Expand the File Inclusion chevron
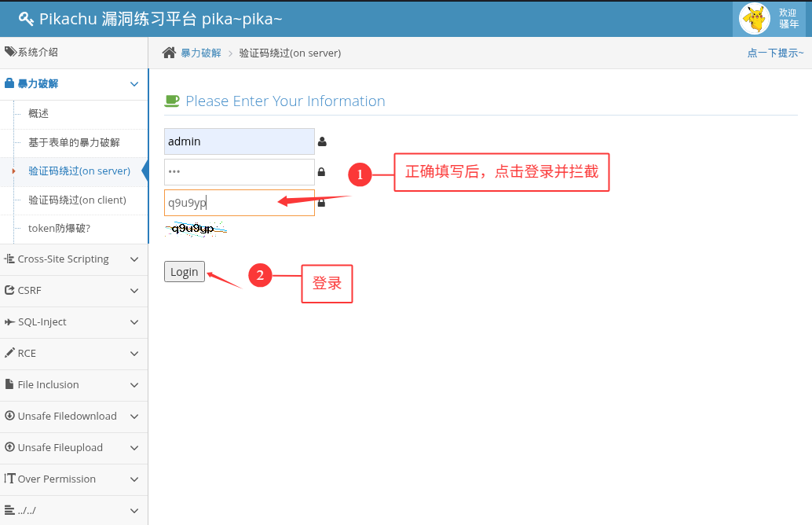812x525 pixels. pyautogui.click(x=134, y=385)
